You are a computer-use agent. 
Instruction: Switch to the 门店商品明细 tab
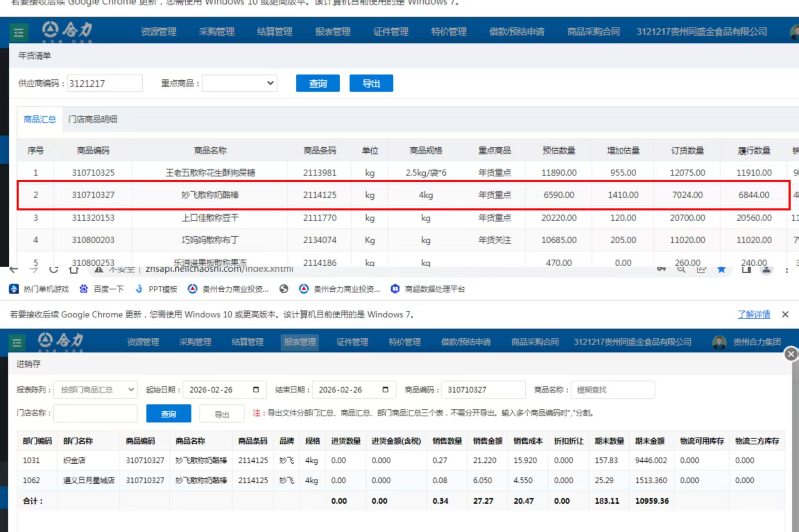pyautogui.click(x=93, y=119)
